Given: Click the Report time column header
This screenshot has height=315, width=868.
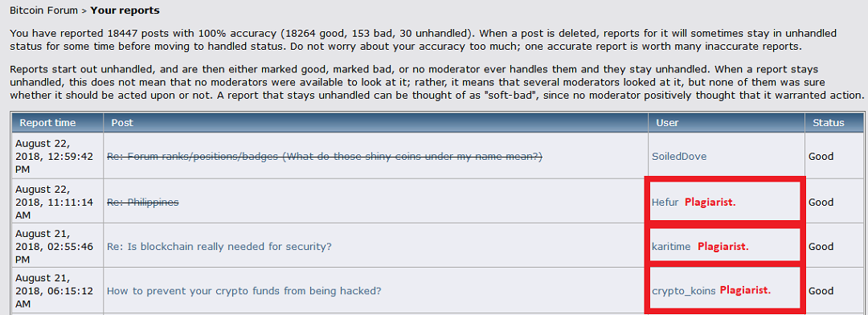Looking at the screenshot, I should (47, 122).
